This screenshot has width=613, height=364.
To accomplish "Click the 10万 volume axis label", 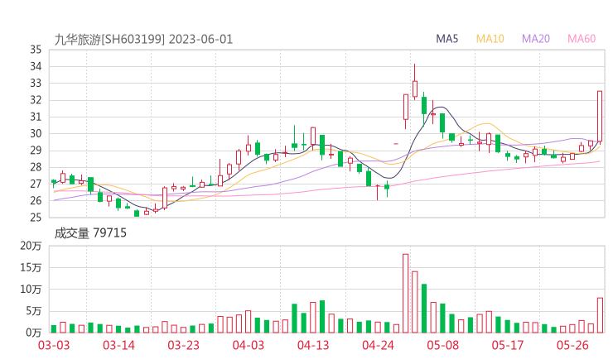I will (x=31, y=290).
